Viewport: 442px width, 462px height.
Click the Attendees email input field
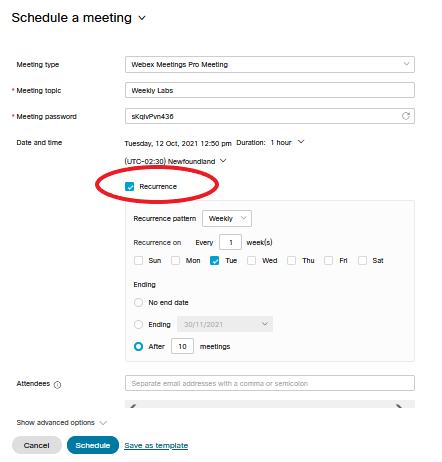270,383
